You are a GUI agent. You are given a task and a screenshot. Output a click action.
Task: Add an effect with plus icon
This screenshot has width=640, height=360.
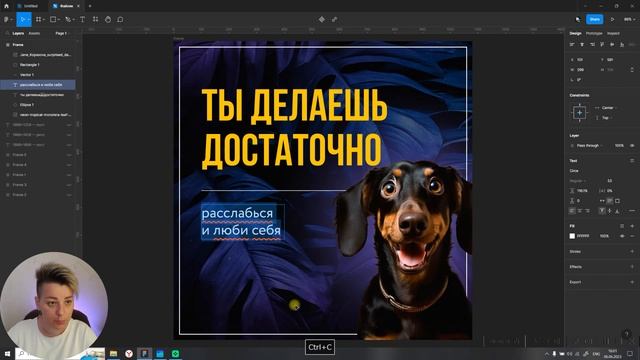(632, 267)
